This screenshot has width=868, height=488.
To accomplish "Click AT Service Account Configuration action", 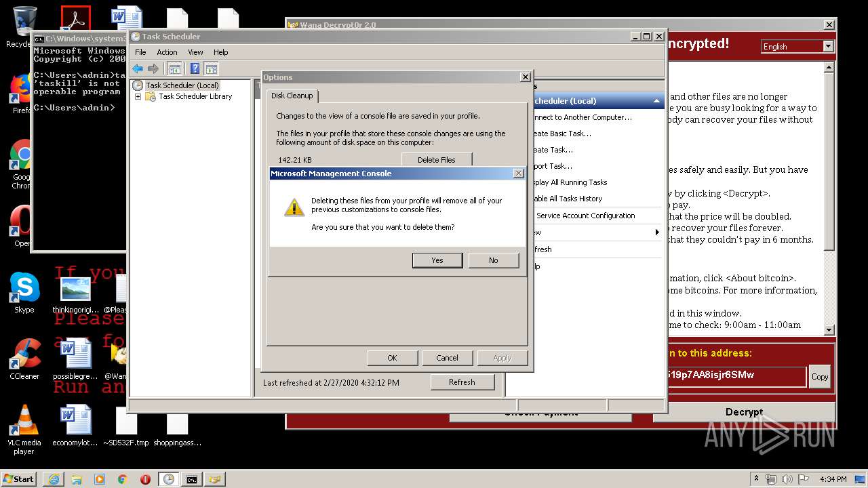I will 585,216.
